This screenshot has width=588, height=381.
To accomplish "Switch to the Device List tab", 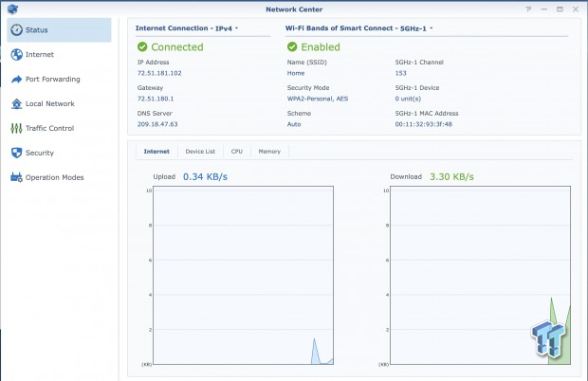I will (x=200, y=152).
